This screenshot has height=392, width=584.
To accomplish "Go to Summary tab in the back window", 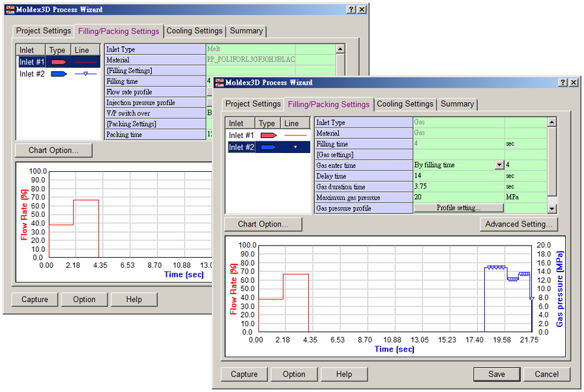I will [246, 31].
